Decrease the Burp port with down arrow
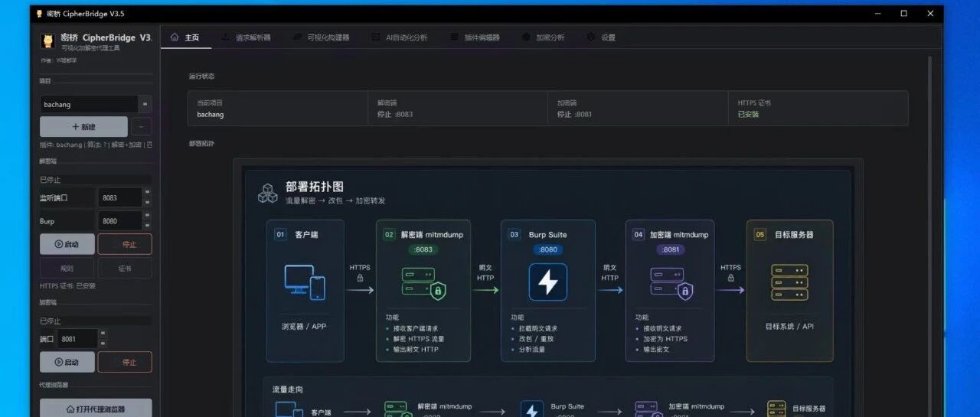980x417 pixels. [x=147, y=226]
